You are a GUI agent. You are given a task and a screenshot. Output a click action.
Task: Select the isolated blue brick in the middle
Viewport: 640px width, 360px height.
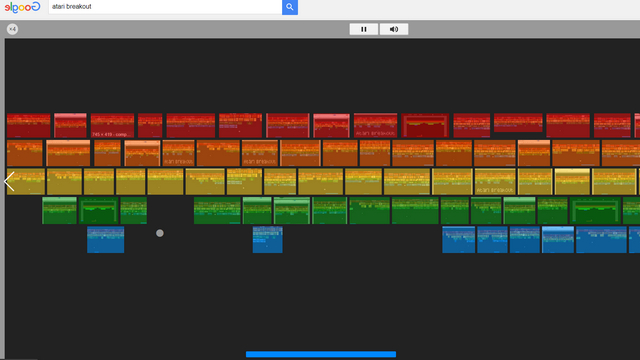pyautogui.click(x=267, y=240)
